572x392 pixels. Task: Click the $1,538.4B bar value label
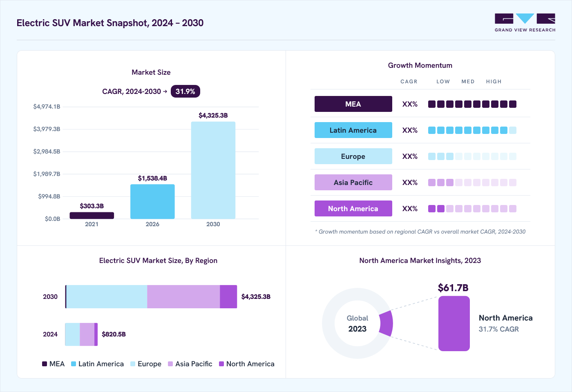click(x=152, y=178)
